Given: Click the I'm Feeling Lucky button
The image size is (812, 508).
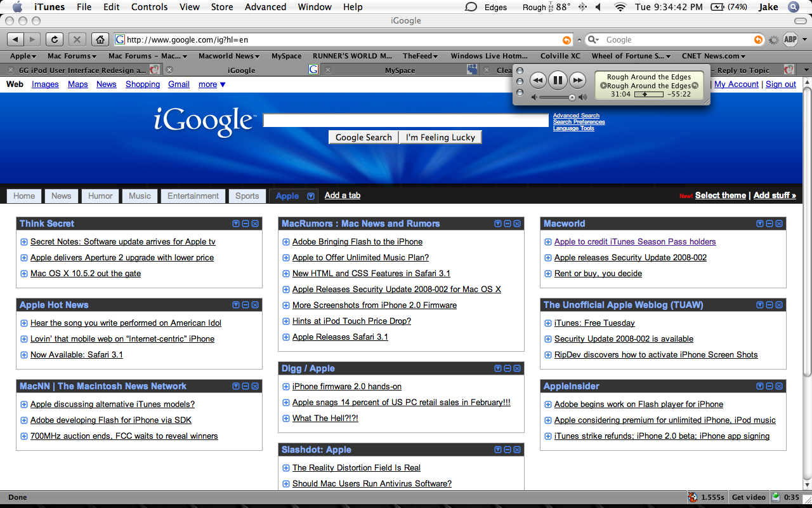Looking at the screenshot, I should click(x=440, y=137).
